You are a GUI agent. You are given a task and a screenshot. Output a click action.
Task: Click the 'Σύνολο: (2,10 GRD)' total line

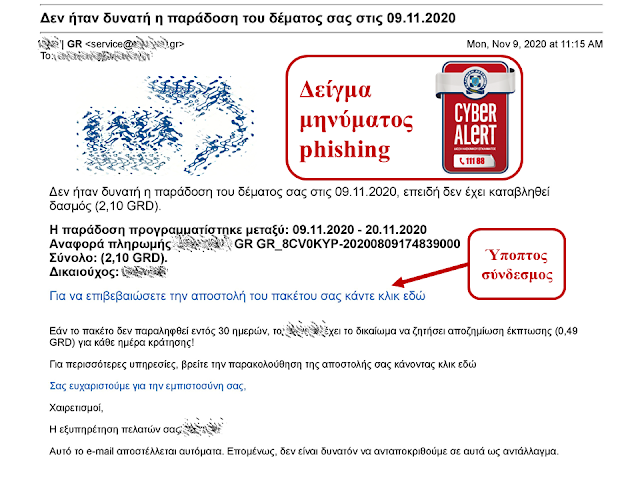[108, 258]
